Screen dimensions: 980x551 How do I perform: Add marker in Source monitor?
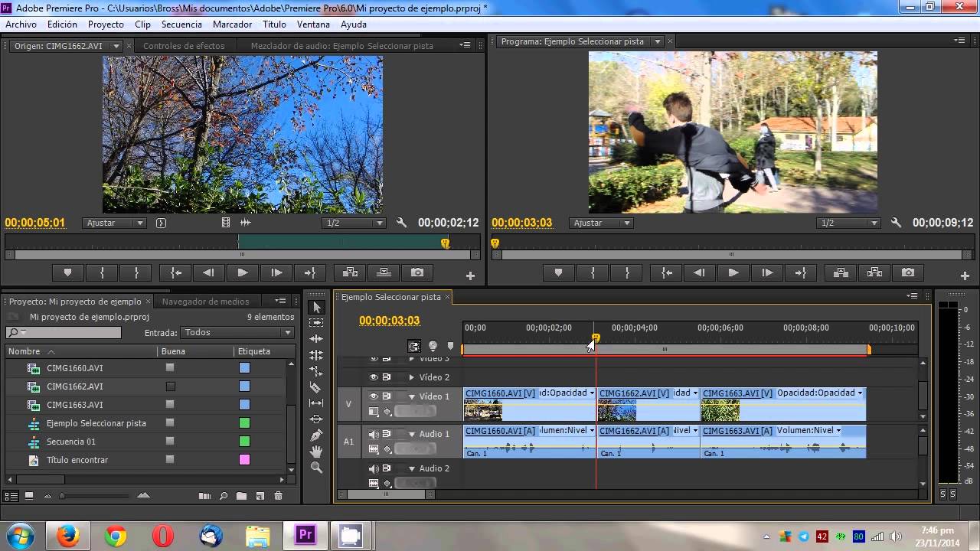pyautogui.click(x=68, y=272)
